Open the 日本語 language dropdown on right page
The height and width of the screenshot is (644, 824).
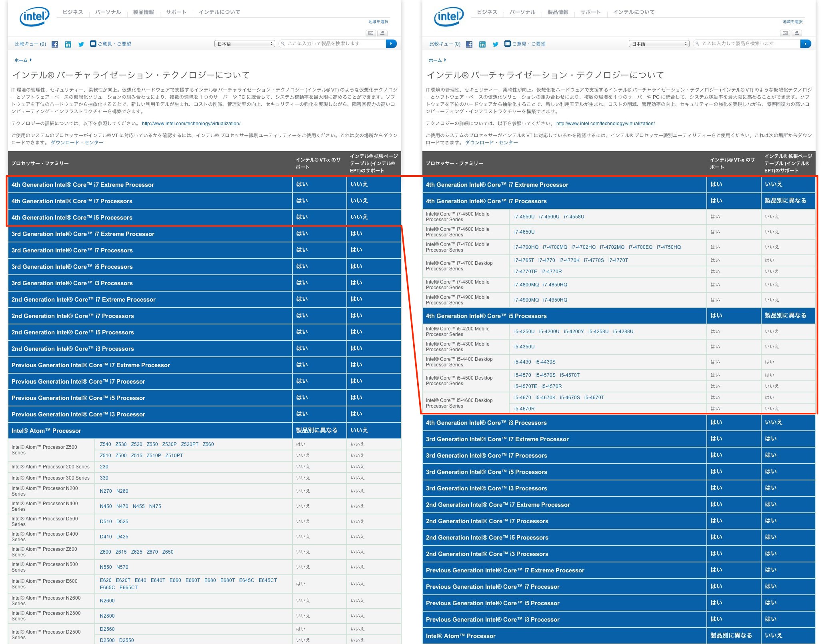(659, 44)
